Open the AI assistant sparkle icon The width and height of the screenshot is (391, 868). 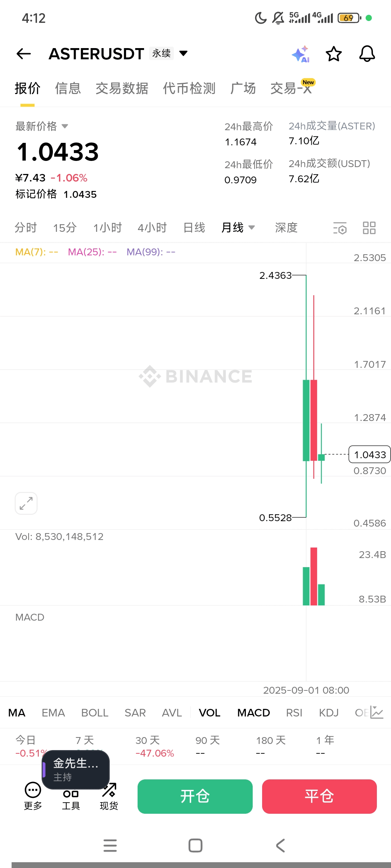[x=300, y=54]
